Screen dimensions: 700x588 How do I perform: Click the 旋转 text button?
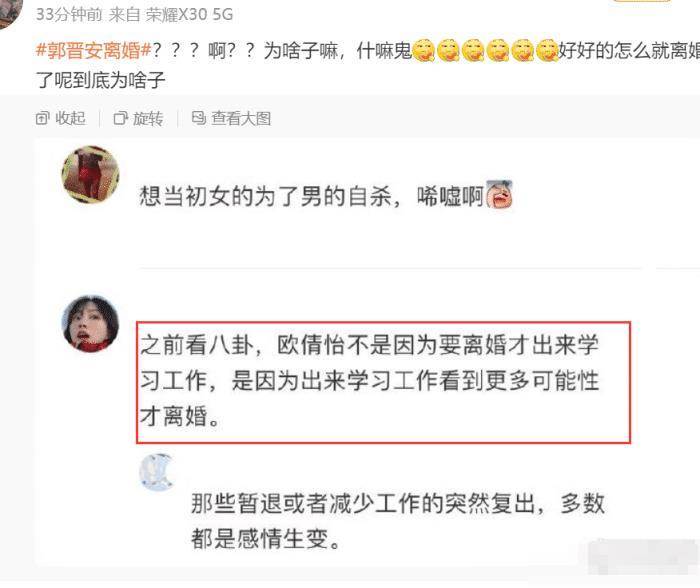(x=148, y=118)
